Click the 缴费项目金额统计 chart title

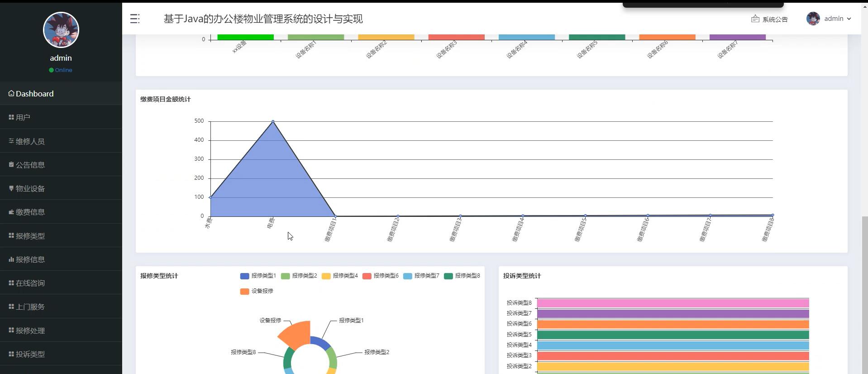click(x=166, y=99)
